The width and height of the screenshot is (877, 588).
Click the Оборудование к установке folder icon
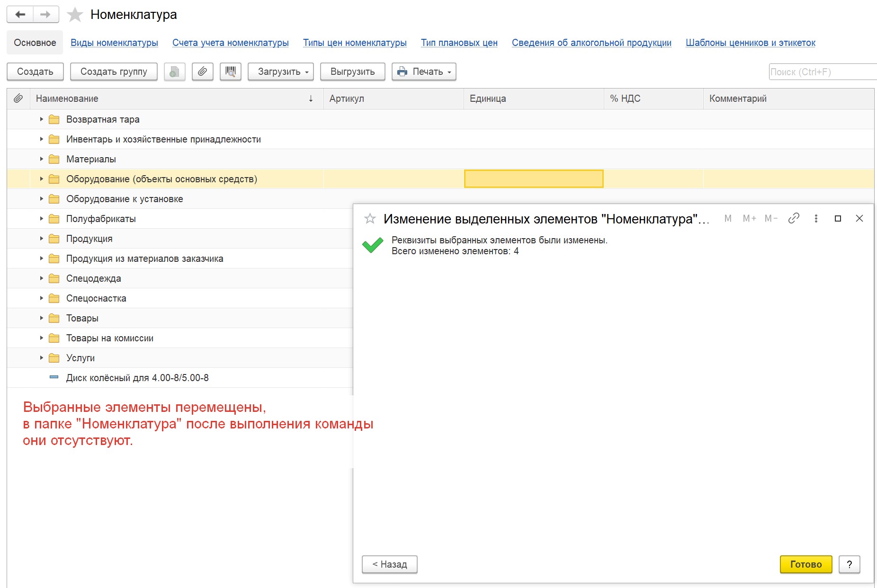click(x=54, y=199)
